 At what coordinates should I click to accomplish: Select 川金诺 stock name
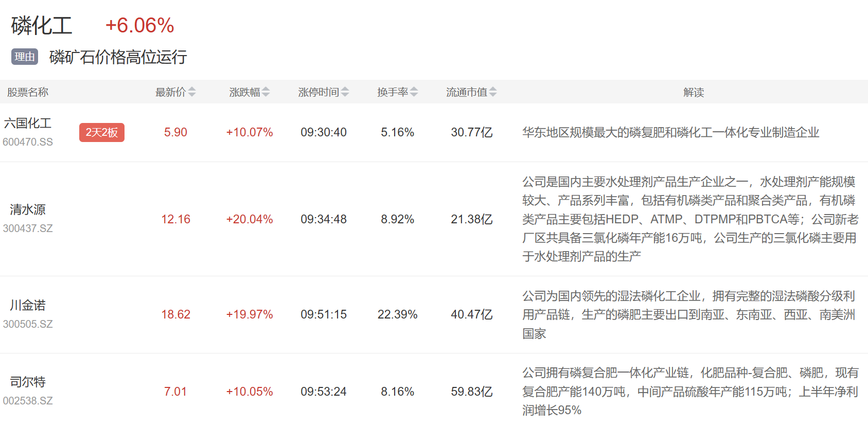pyautogui.click(x=28, y=305)
